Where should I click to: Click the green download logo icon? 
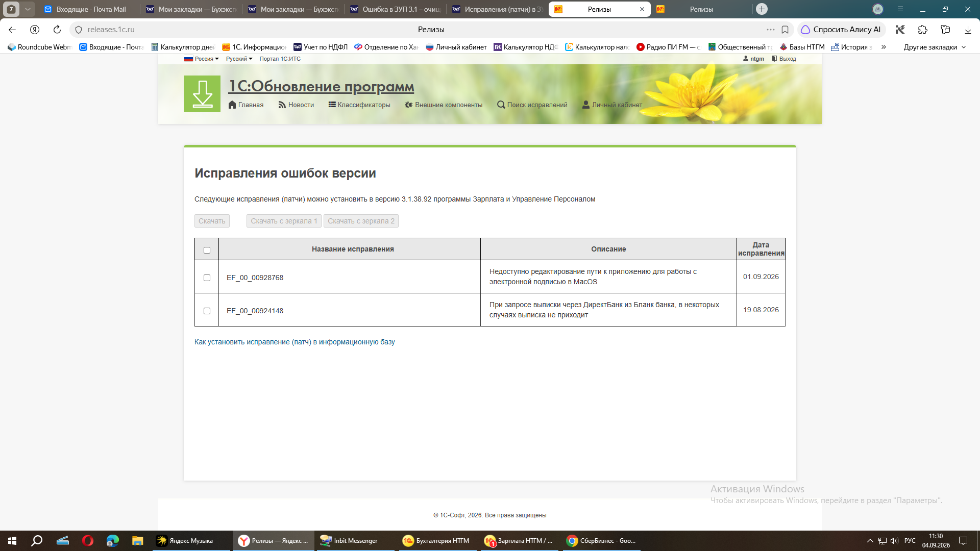coord(202,94)
